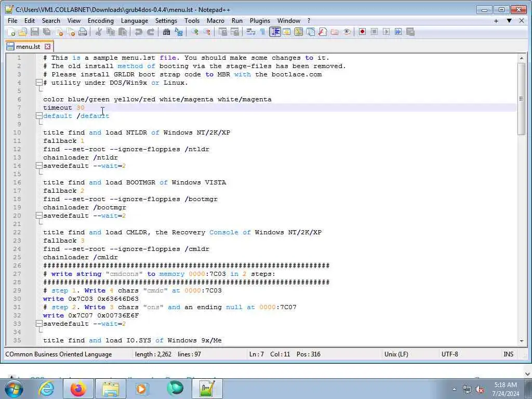Toggle Show All Characters pilcrow icon
Image resolution: width=532 pixels, height=399 pixels.
pos(262,32)
